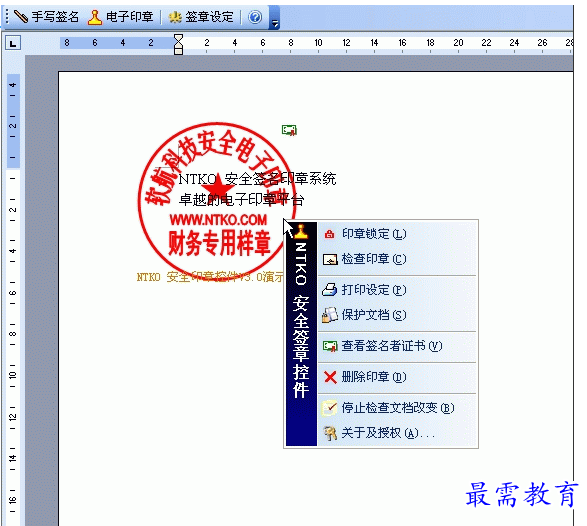Click the picture icon beside 检查印章
Screen dimensions: 587x526
(330, 259)
